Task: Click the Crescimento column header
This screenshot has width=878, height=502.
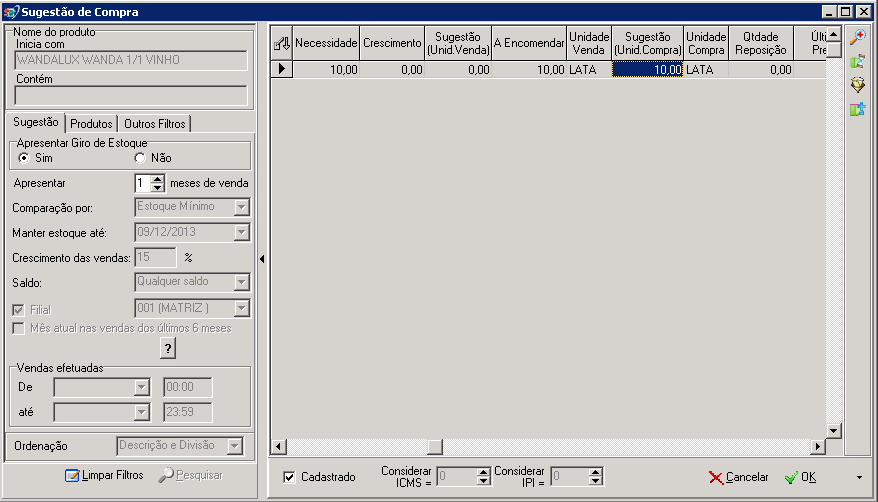Action: click(x=392, y=43)
